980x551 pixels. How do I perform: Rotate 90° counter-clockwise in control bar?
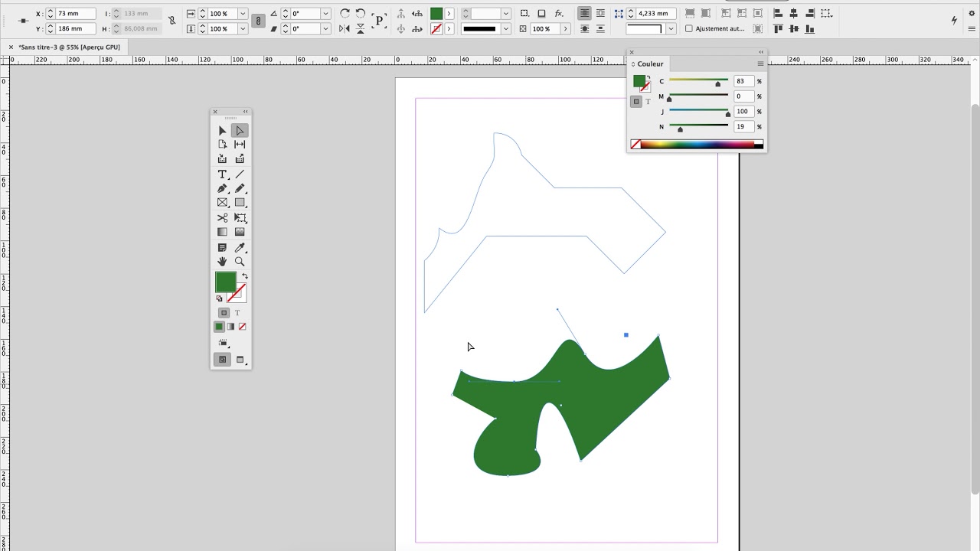pos(361,13)
